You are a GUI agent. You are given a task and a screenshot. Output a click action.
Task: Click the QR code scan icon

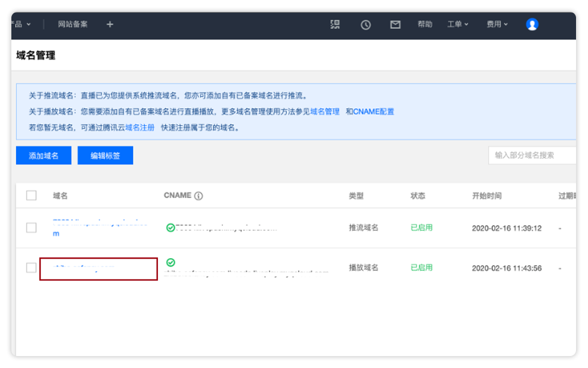click(335, 24)
